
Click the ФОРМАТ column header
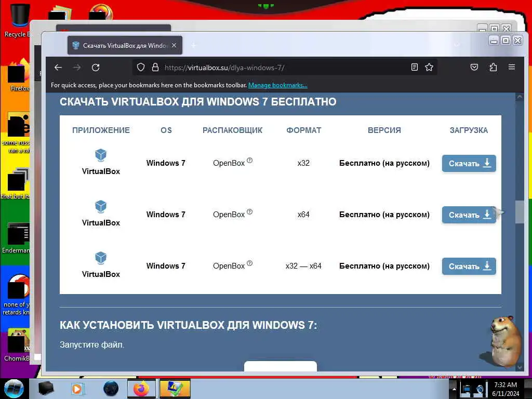click(x=303, y=130)
